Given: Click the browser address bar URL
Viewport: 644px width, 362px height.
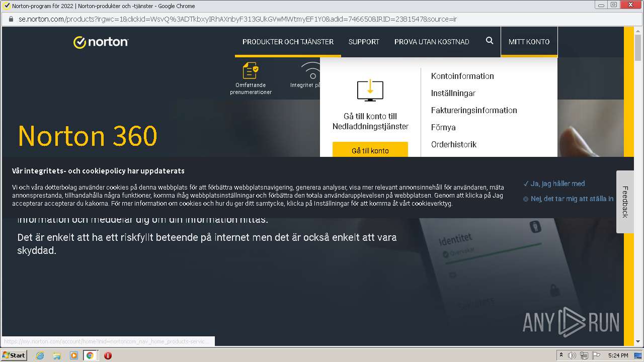Looking at the screenshot, I should click(237, 19).
